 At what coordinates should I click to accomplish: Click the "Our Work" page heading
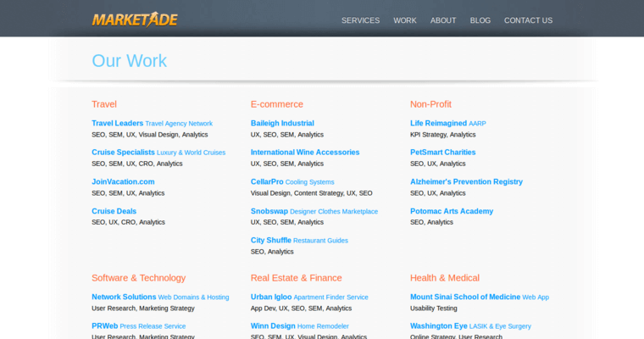point(129,61)
